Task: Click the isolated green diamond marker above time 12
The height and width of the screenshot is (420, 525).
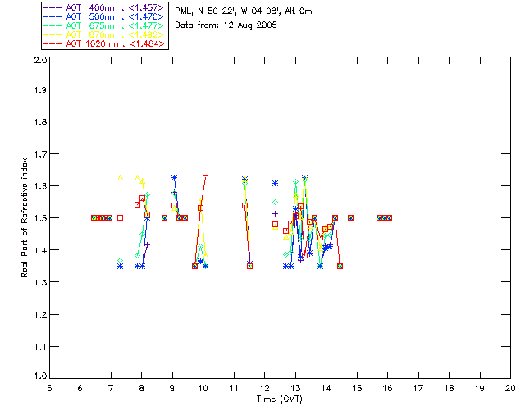Action: pos(276,202)
